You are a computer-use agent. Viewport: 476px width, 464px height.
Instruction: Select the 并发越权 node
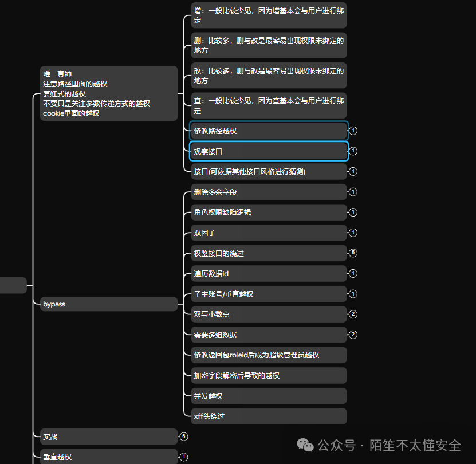point(269,396)
